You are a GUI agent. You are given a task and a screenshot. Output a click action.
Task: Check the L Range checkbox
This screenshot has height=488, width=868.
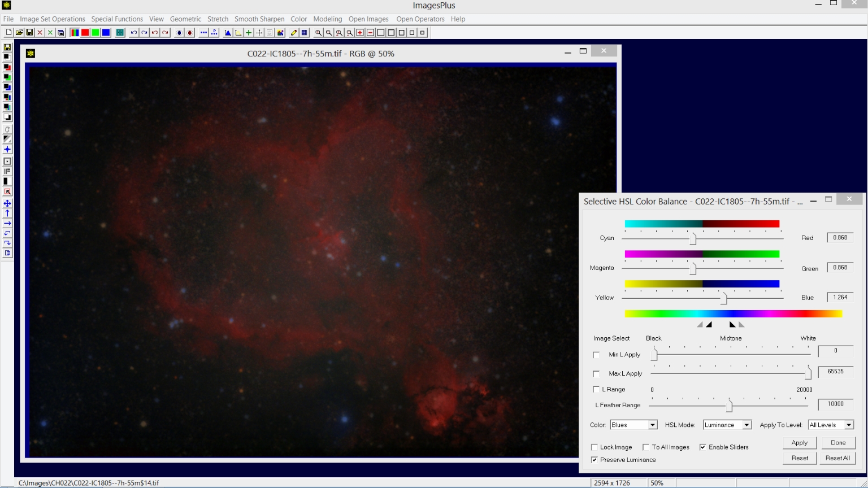pyautogui.click(x=596, y=389)
